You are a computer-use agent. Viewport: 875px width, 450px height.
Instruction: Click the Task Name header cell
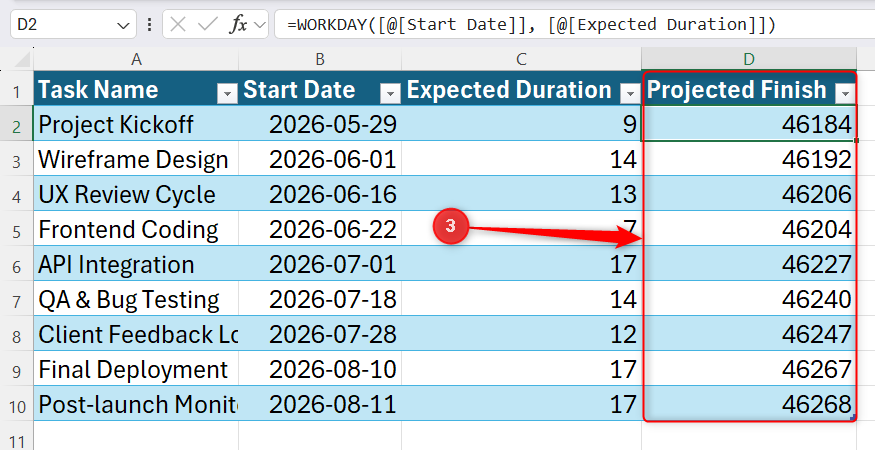[136, 89]
